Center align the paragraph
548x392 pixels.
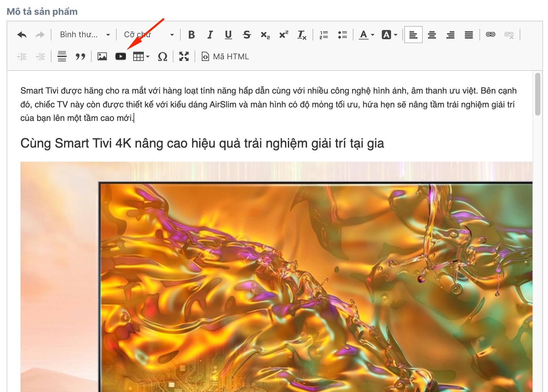coord(432,35)
